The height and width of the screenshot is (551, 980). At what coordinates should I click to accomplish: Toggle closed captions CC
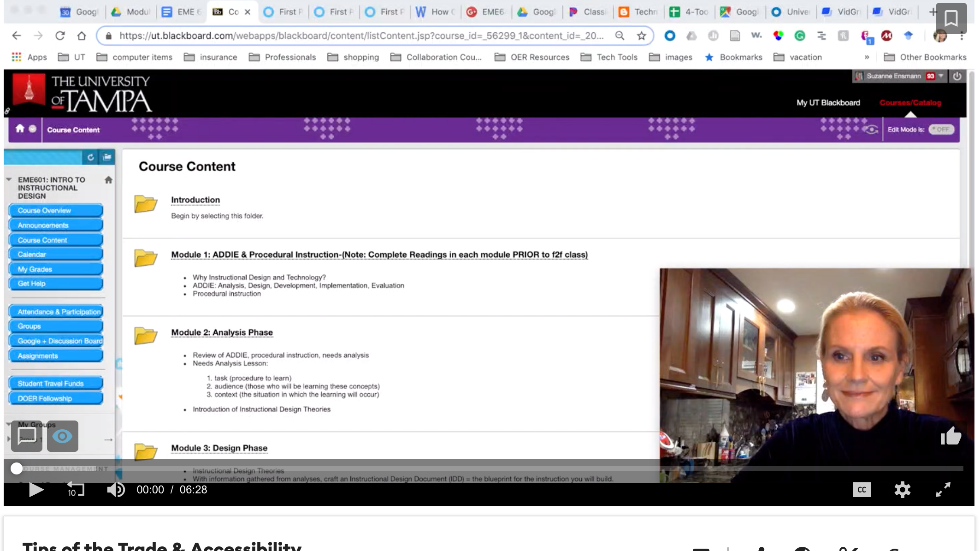point(862,490)
